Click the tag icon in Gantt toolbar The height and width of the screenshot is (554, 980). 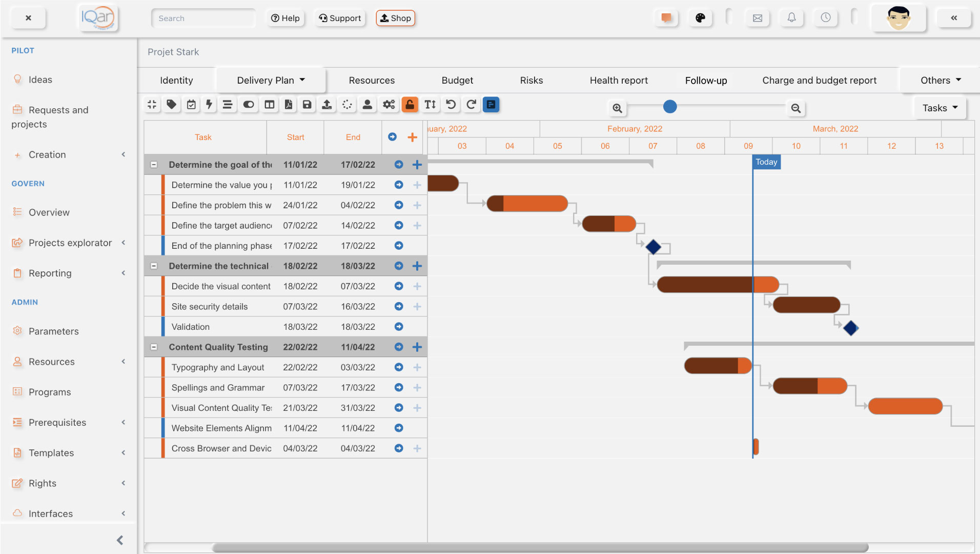(x=172, y=105)
